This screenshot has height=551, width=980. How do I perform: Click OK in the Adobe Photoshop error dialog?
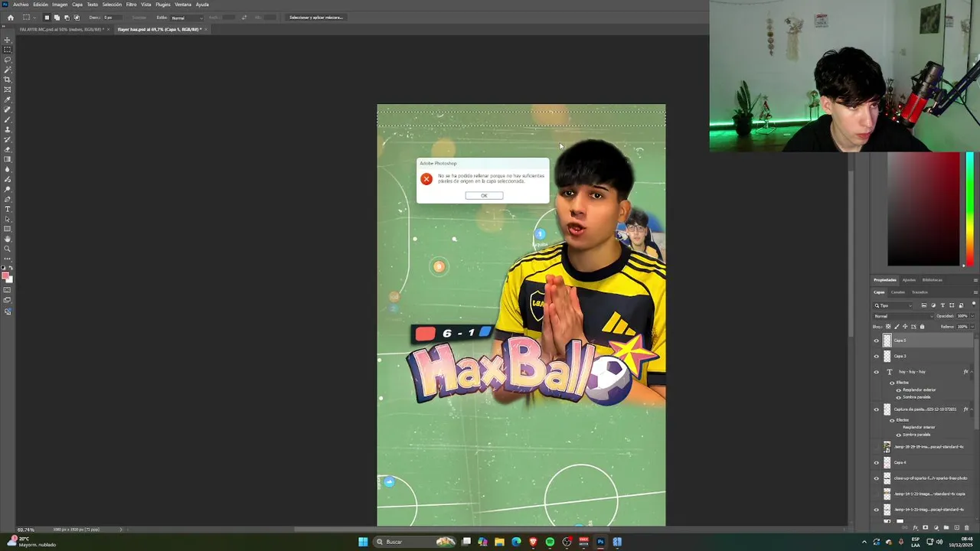(484, 195)
